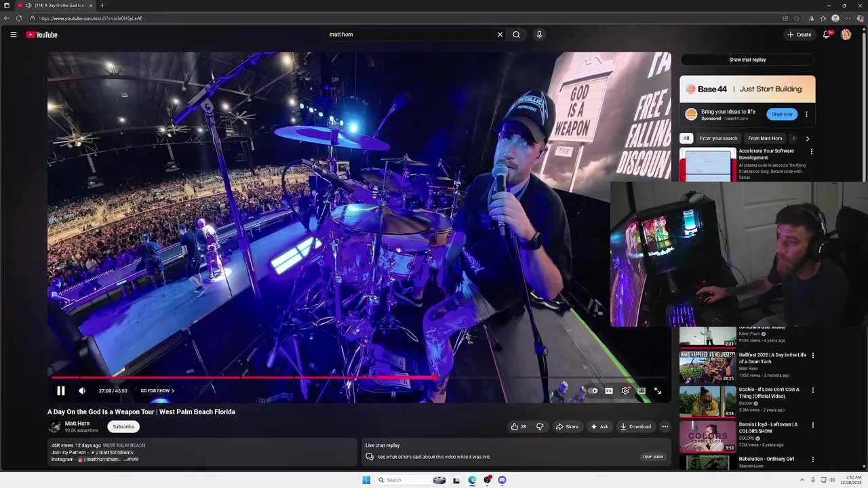Show hidden system tray icons

point(802,480)
